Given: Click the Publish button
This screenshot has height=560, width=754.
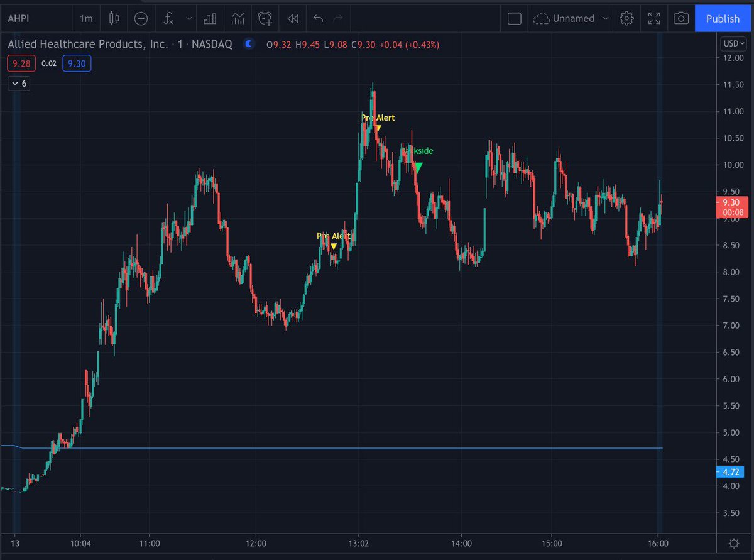Looking at the screenshot, I should pyautogui.click(x=723, y=18).
